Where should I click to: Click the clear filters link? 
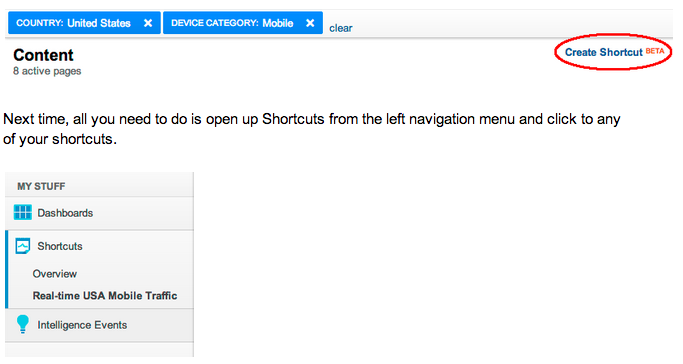(341, 28)
